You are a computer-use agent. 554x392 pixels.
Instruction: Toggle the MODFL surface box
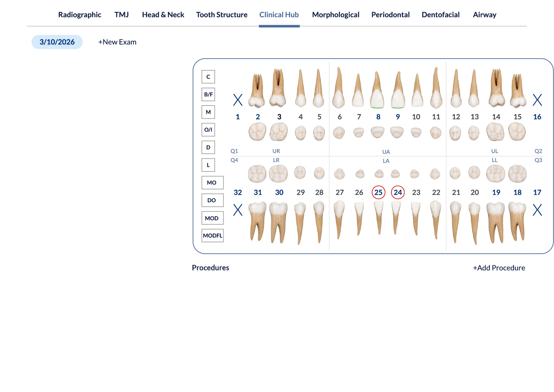coord(212,235)
